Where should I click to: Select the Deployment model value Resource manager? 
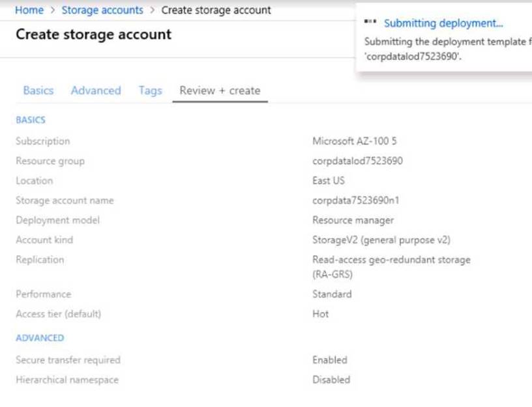(x=353, y=220)
